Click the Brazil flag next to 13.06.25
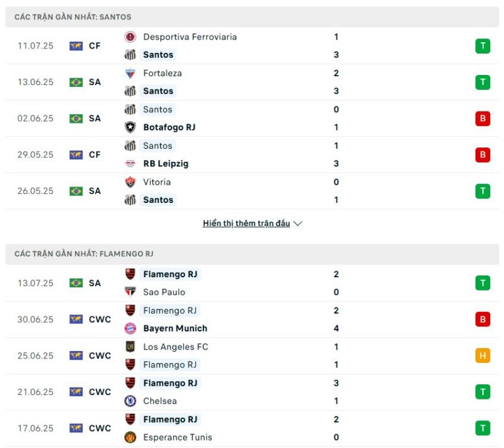The height and width of the screenshot is (448, 504). (x=76, y=83)
